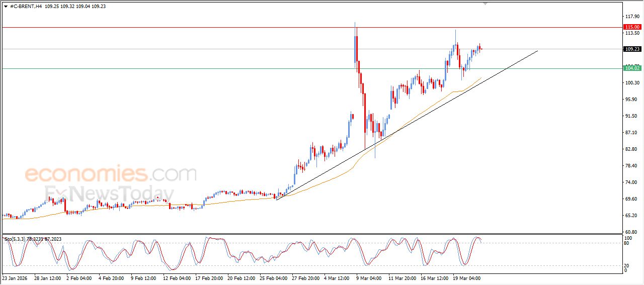Click the black triangle before #C-BRENT,H4
644x285 pixels.
6,7
